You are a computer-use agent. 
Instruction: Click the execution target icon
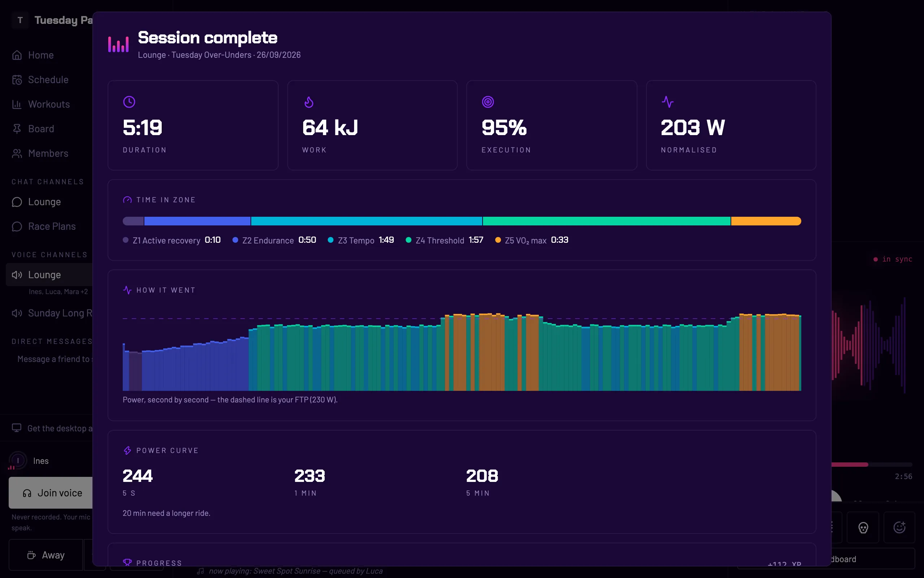click(488, 102)
